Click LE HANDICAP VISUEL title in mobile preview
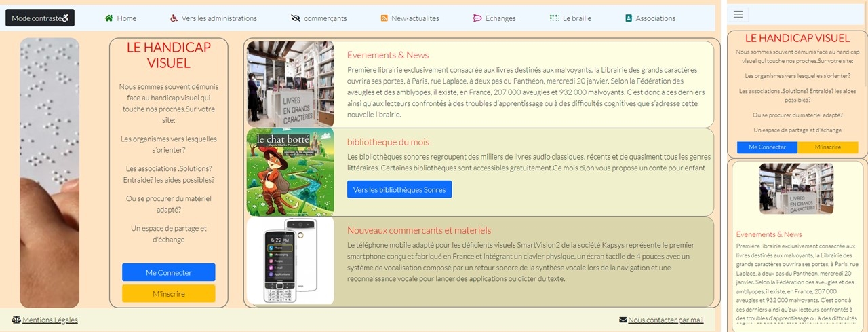This screenshot has height=332, width=868. click(797, 38)
